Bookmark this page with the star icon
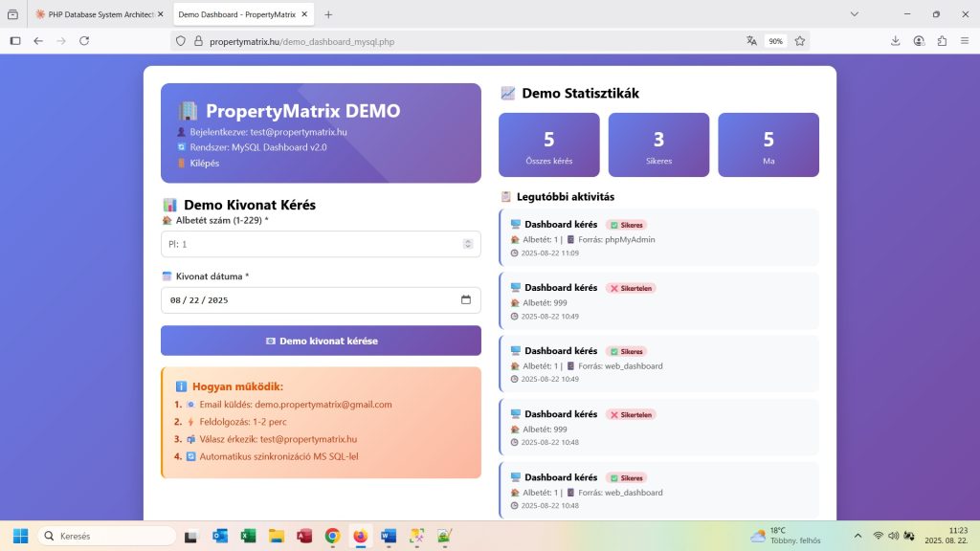Screen dimensions: 980x551 (x=800, y=41)
